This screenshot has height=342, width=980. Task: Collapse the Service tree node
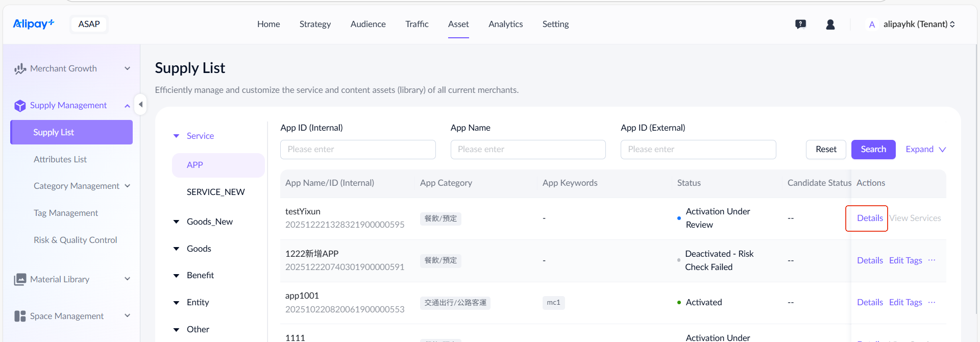pyautogui.click(x=177, y=136)
